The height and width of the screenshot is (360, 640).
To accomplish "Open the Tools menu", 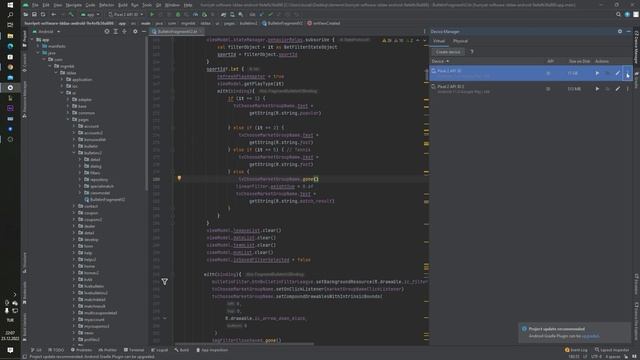I will coord(147,5).
